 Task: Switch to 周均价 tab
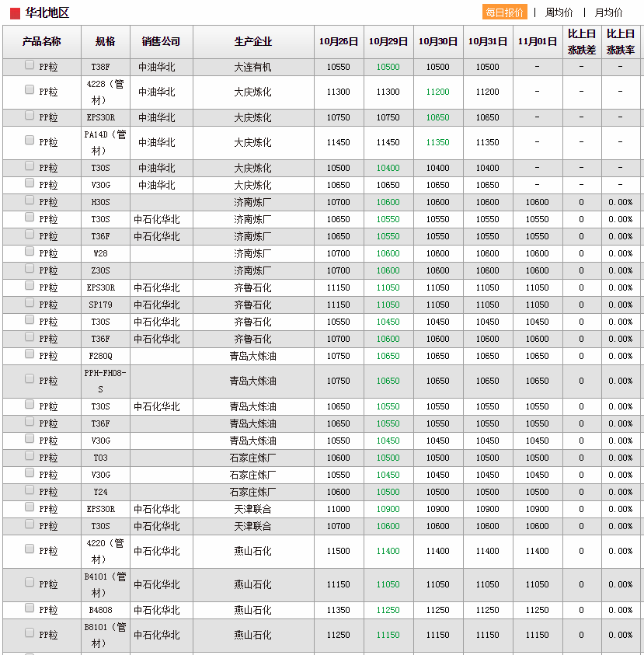[x=559, y=12]
